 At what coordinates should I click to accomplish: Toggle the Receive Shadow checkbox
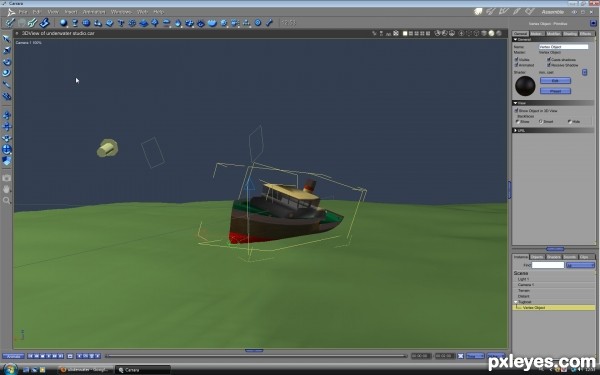549,65
